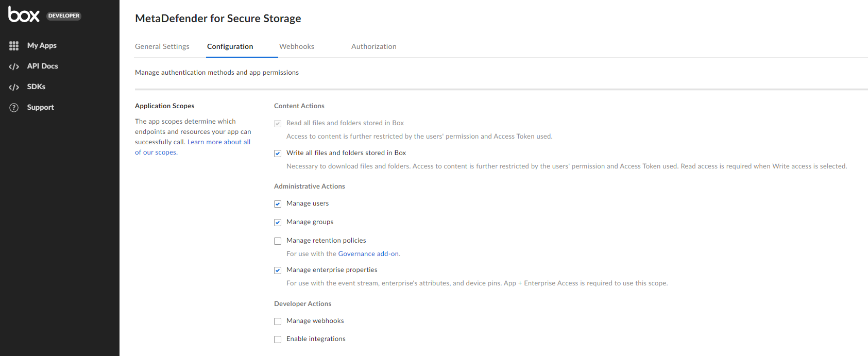868x356 pixels.
Task: Click the disabled Read all files checkbox
Action: 278,124
